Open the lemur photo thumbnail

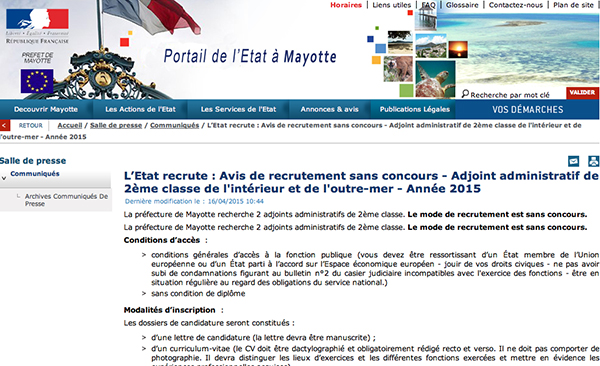(398, 69)
